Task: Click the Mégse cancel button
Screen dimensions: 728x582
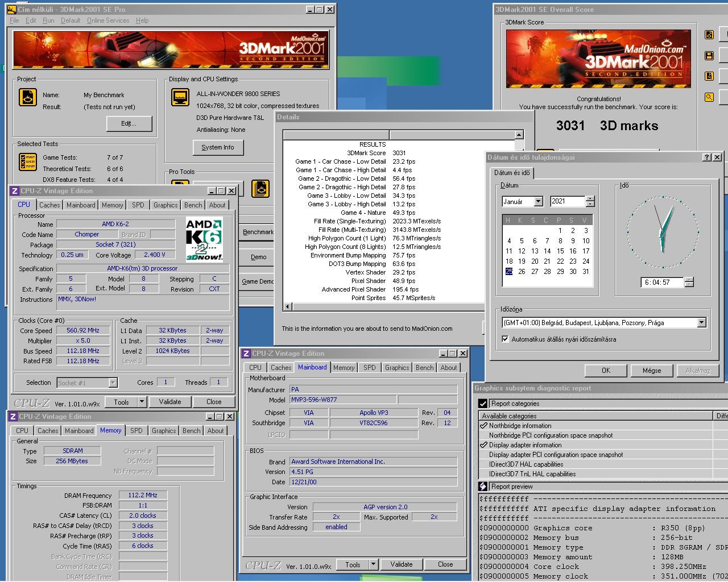Action: [652, 371]
